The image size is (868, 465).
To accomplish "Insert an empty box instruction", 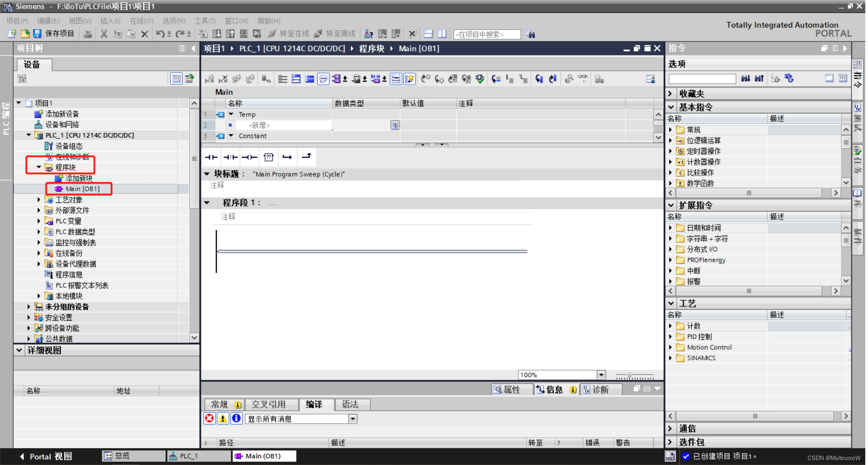I will [x=269, y=157].
